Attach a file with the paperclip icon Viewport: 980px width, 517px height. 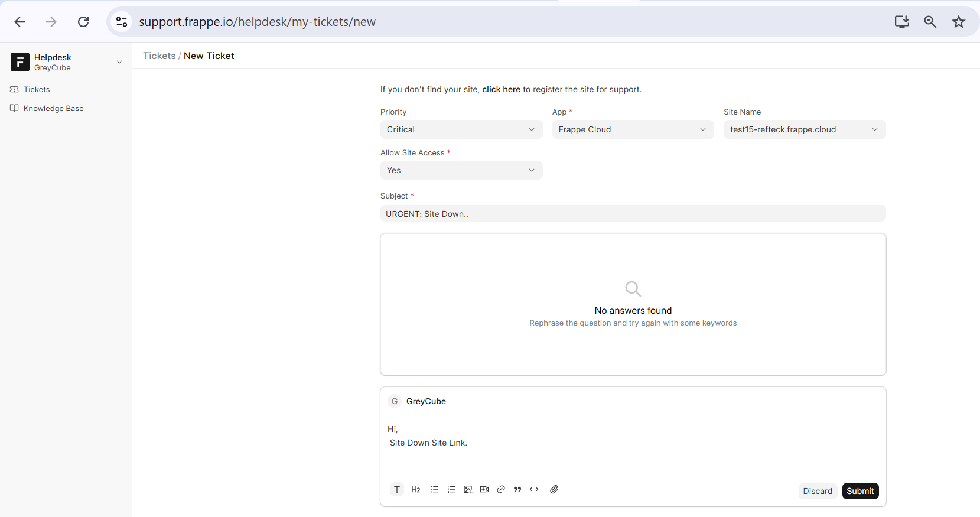point(554,489)
